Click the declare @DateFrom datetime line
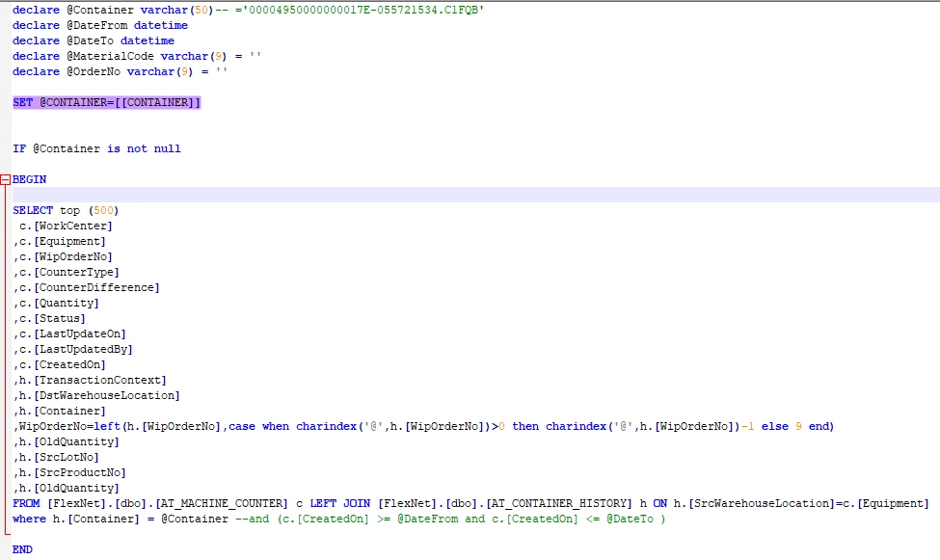940x560 pixels. click(100, 25)
